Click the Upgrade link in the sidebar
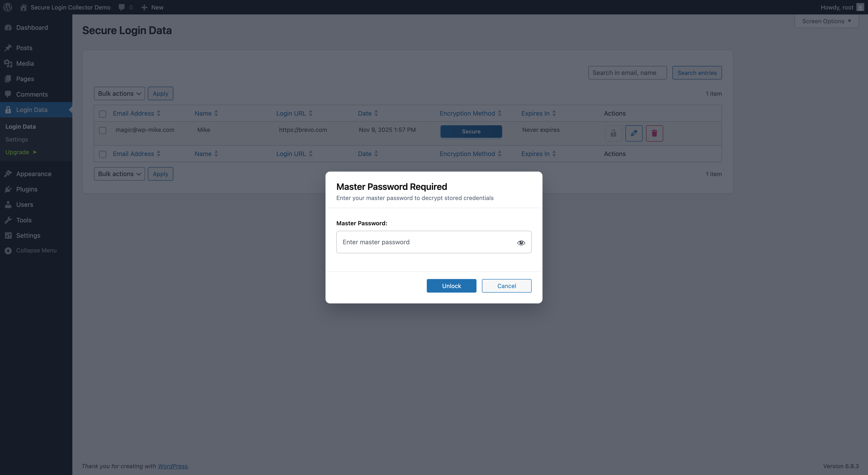The width and height of the screenshot is (868, 475). tap(18, 152)
